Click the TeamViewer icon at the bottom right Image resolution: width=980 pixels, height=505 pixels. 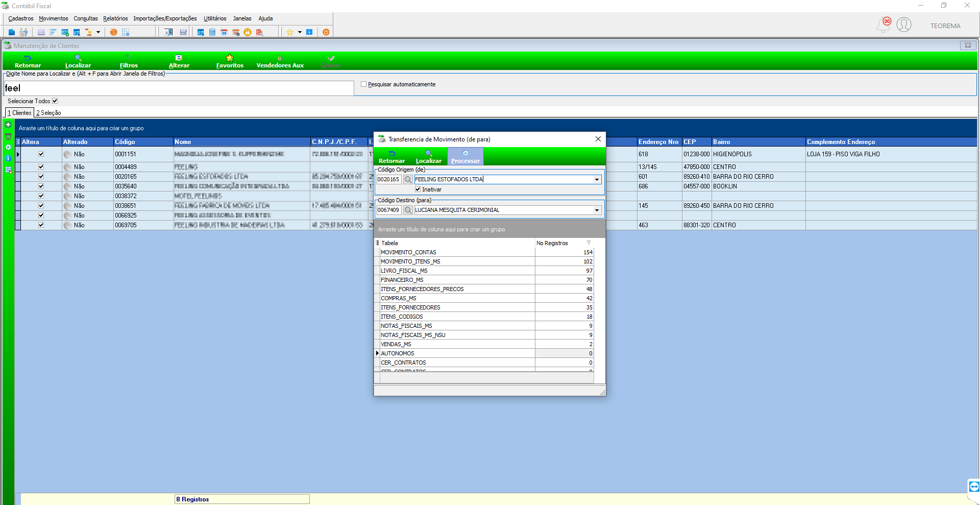974,486
